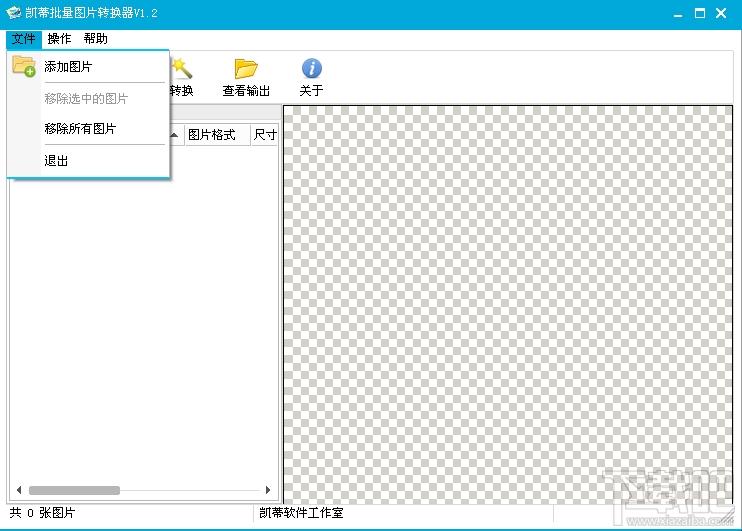Choose 移除所有图片 from the file menu

tap(80, 129)
